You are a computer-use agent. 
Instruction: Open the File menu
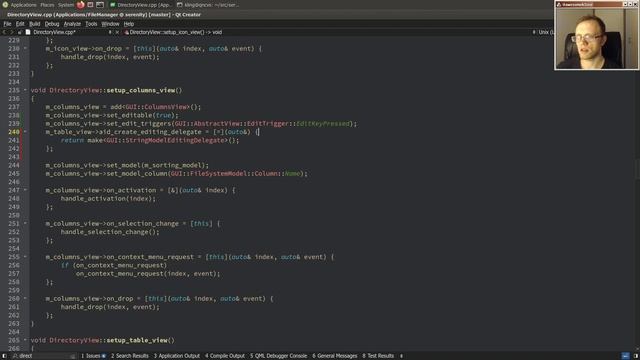click(7, 24)
